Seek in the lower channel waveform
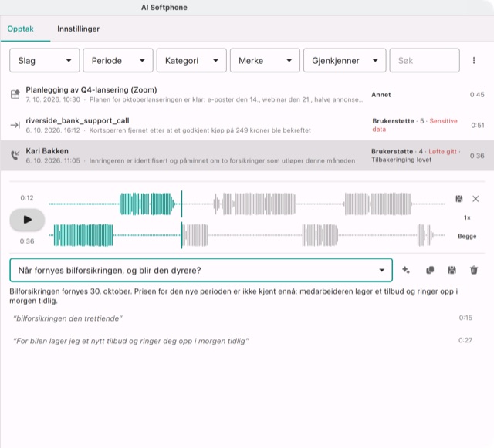The height and width of the screenshot is (448, 494). pyautogui.click(x=247, y=235)
